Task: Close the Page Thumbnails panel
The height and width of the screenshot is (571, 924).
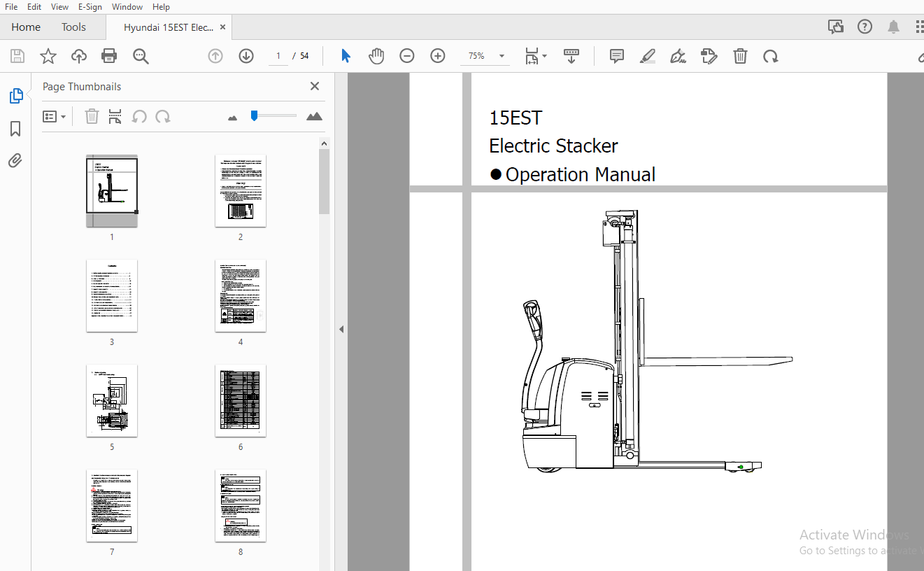Action: (315, 86)
